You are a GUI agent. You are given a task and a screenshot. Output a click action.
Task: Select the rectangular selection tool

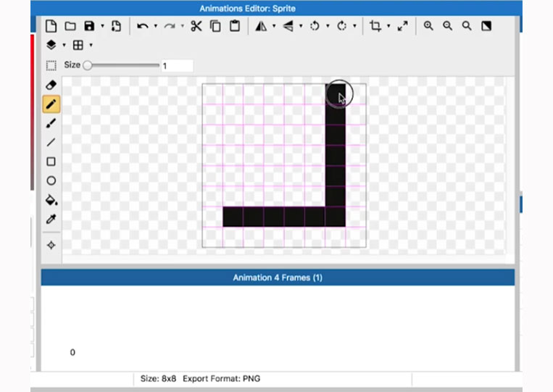[51, 65]
